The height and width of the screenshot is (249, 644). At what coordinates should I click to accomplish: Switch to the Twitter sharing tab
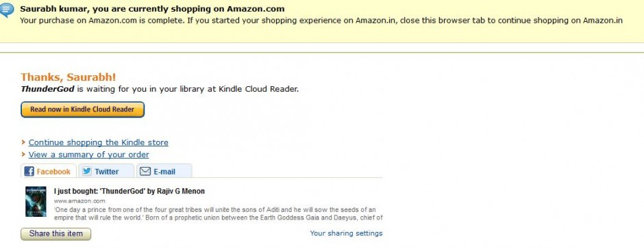[106, 171]
